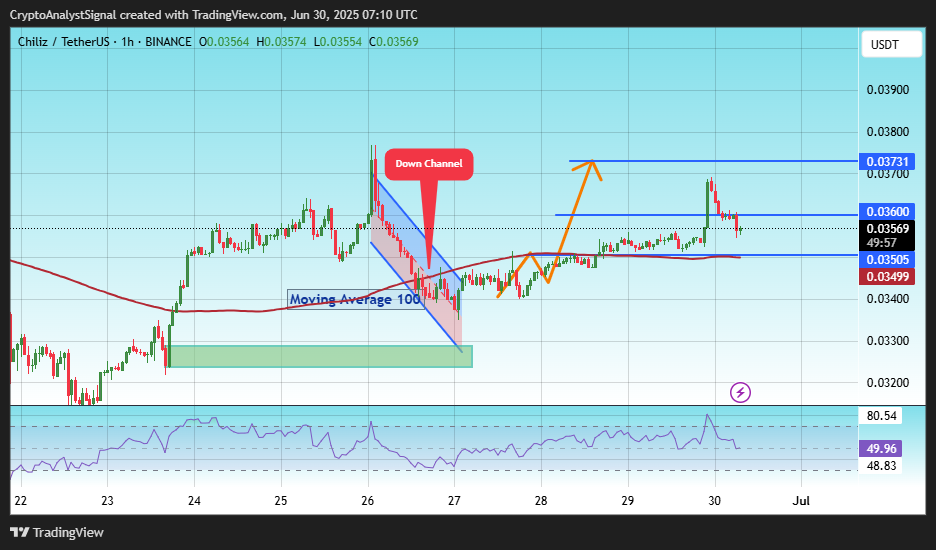Click the close value C0.03569
This screenshot has height=550, width=936.
[393, 42]
